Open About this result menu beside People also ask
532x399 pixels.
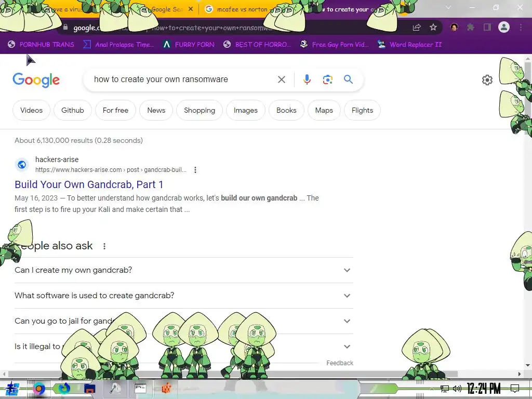104,246
